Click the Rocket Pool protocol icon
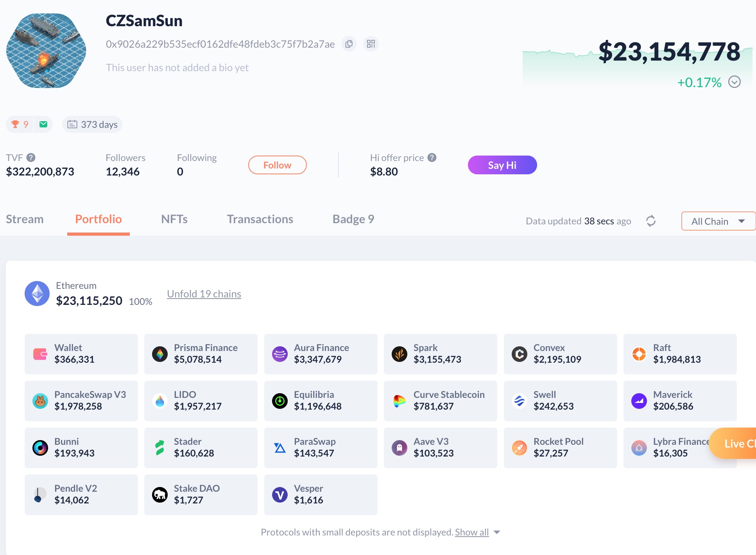The image size is (756, 555). click(519, 447)
